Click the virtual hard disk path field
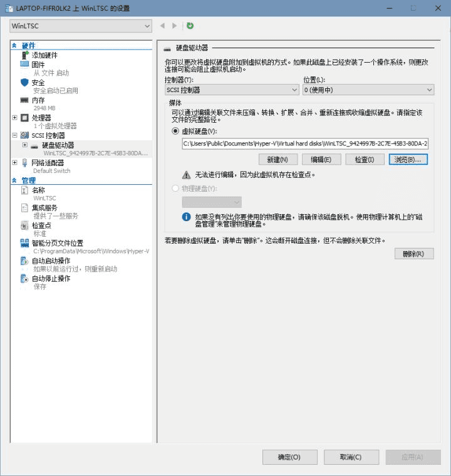 point(305,143)
